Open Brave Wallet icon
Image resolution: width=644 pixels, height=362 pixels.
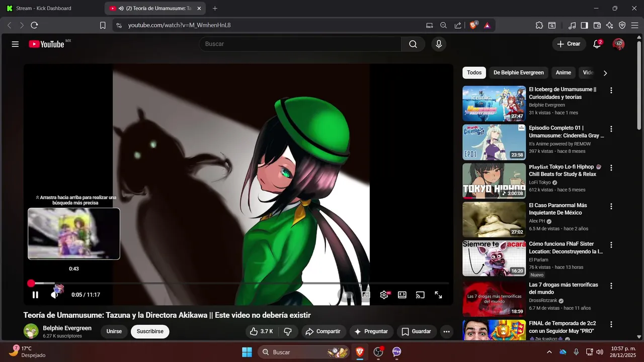pos(597,25)
